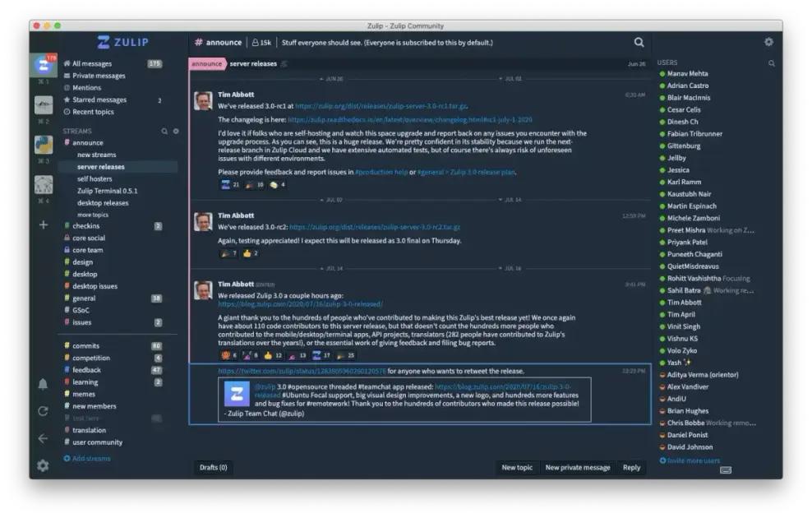The width and height of the screenshot is (812, 518).
Task: Click the reload icon in left sidebar
Action: 43,411
